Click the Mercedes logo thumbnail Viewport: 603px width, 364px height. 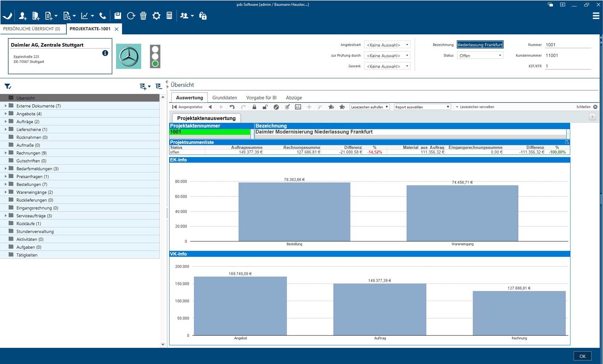pyautogui.click(x=129, y=56)
